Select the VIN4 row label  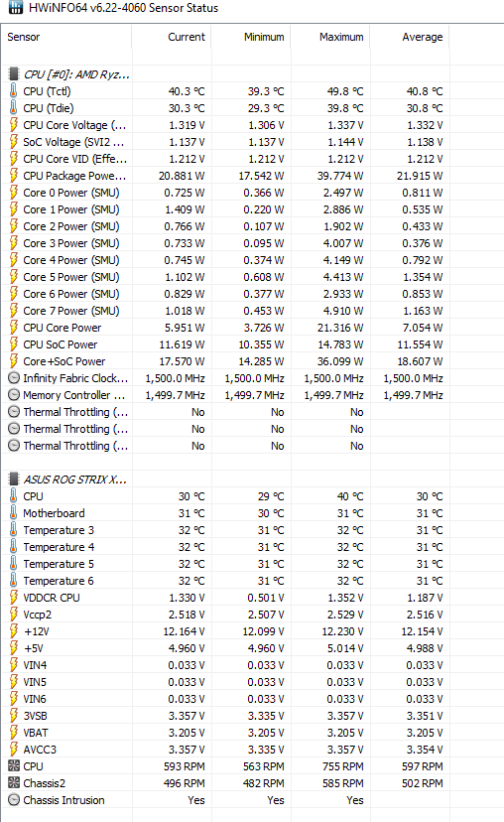[x=35, y=665]
